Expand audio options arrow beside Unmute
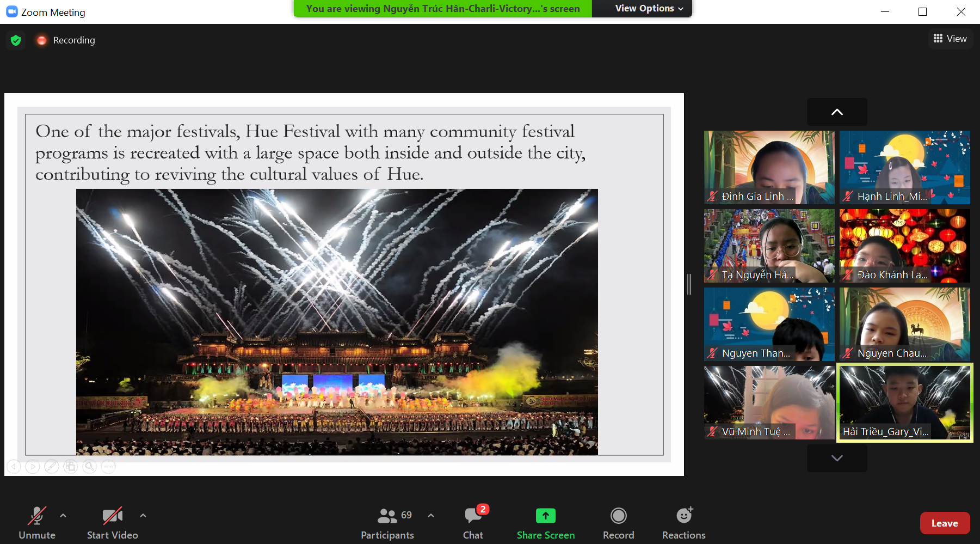This screenshot has width=980, height=544. [63, 515]
